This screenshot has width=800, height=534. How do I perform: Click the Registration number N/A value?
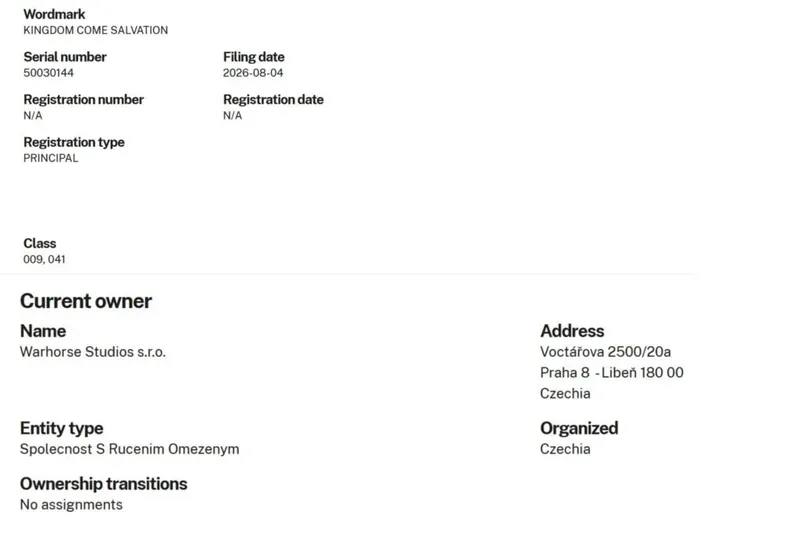[33, 115]
